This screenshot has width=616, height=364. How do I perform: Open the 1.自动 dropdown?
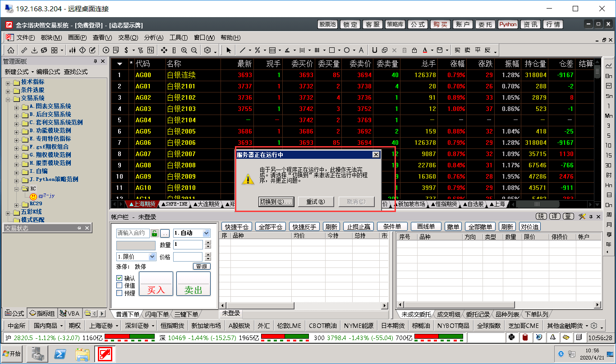pos(206,233)
